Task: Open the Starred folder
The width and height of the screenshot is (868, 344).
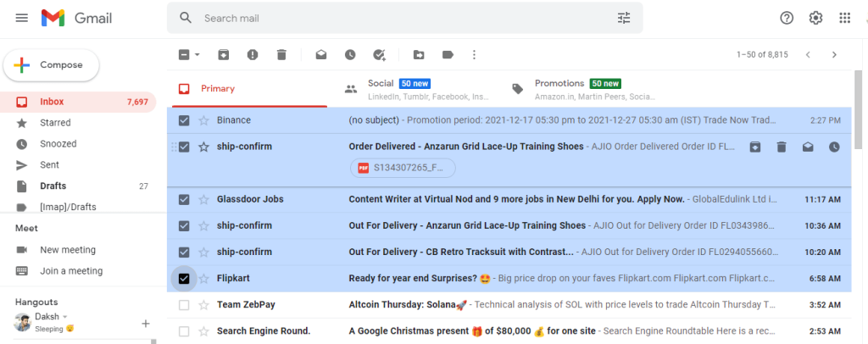Action: (78, 123)
